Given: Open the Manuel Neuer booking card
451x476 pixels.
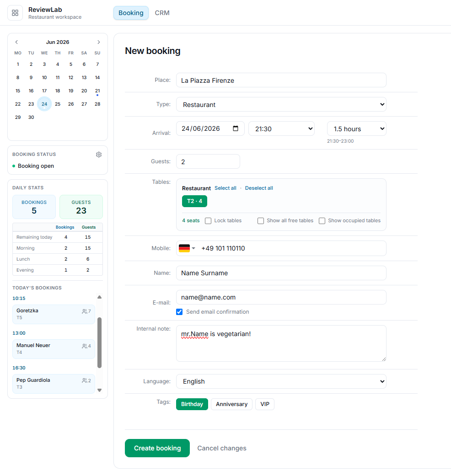Looking at the screenshot, I should [54, 349].
